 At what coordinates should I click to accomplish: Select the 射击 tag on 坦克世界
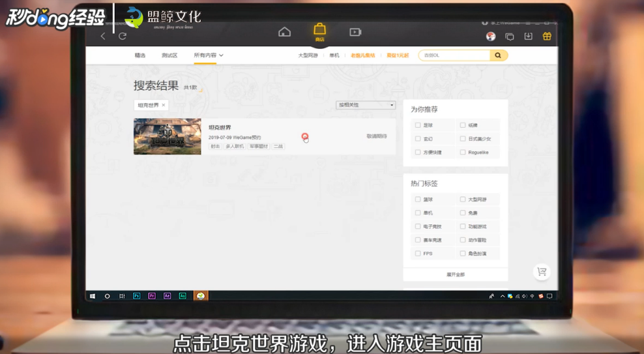(x=215, y=146)
